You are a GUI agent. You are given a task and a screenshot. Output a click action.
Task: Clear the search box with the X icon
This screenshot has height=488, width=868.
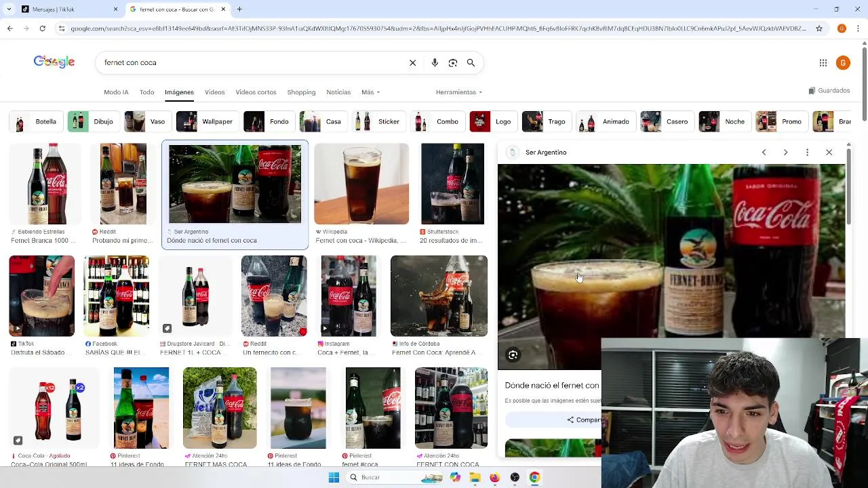tap(412, 63)
